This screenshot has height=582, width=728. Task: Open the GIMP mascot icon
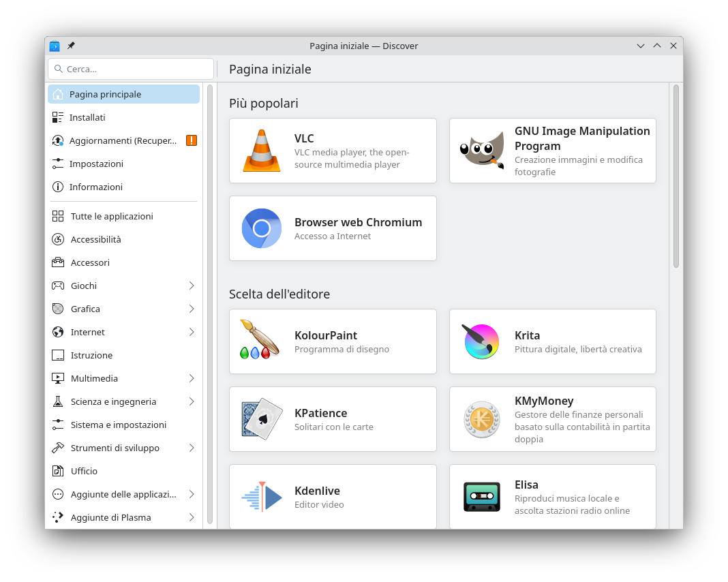[482, 151]
